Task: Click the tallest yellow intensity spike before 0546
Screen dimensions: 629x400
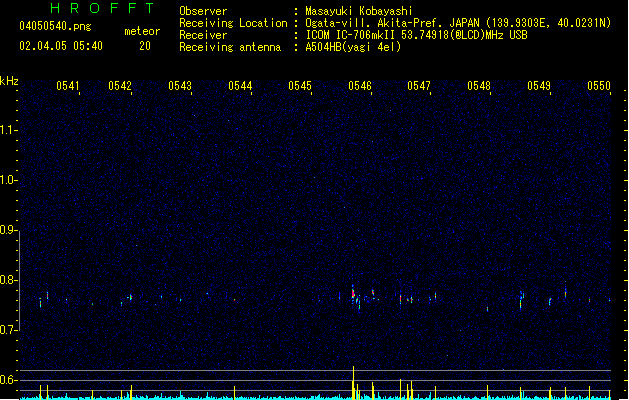Action: [353, 382]
